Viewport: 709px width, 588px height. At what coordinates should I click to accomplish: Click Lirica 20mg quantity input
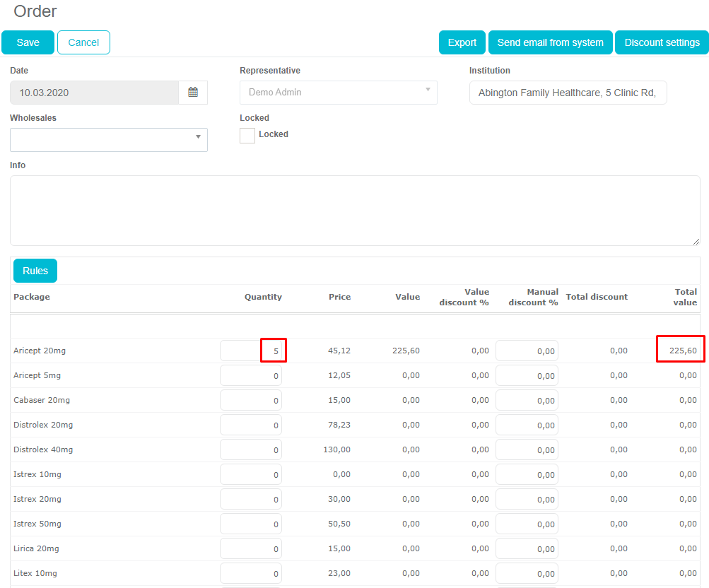251,548
